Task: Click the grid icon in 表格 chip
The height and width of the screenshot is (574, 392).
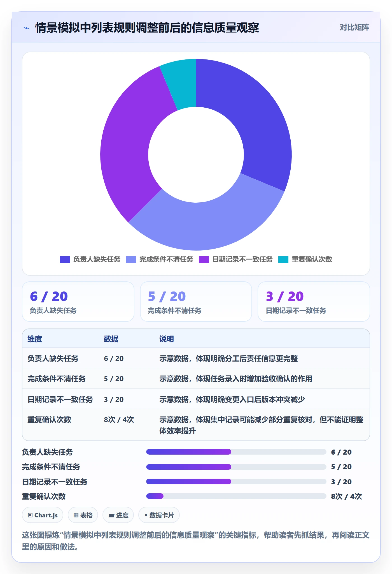Action: (76, 515)
